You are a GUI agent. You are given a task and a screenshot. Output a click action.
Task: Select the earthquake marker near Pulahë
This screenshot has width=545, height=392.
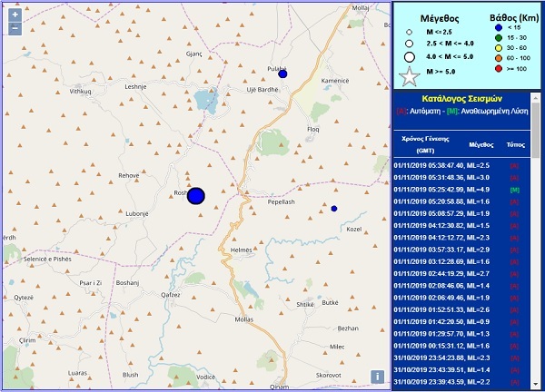[282, 73]
